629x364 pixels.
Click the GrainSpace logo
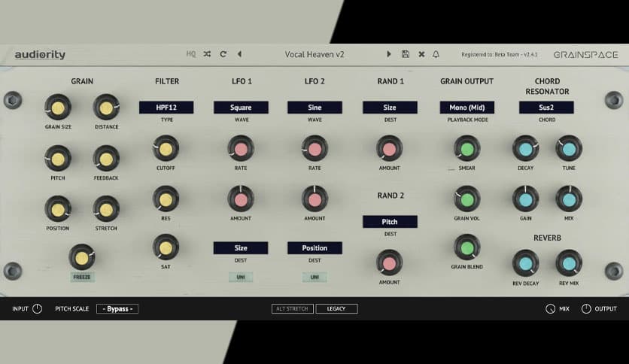pos(585,54)
